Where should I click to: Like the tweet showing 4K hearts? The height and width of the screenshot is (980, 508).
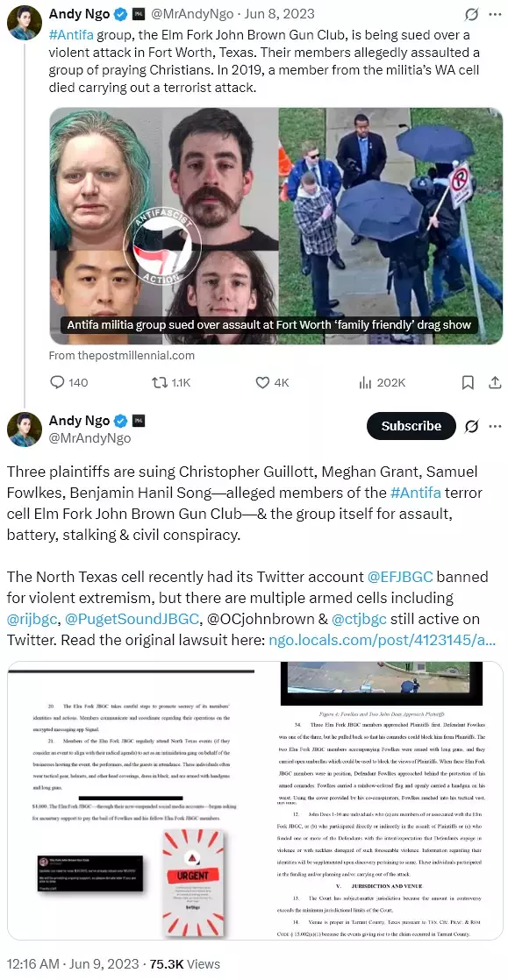[x=272, y=382]
